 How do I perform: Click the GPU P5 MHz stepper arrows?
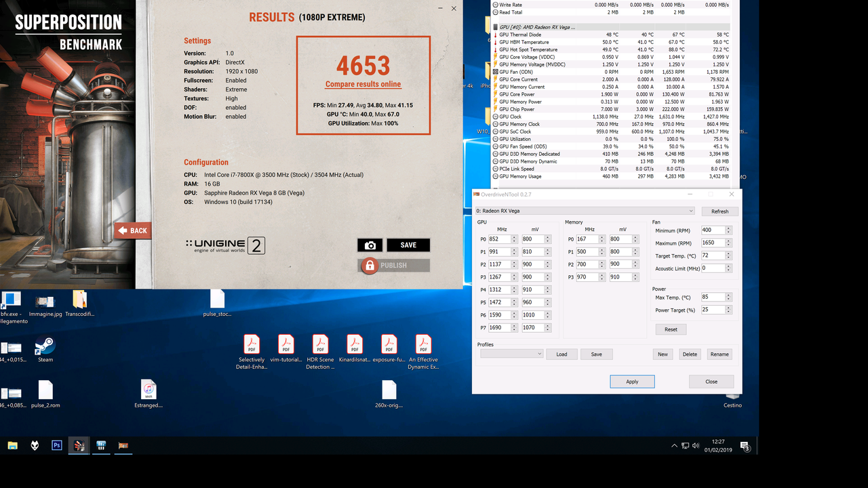click(515, 302)
